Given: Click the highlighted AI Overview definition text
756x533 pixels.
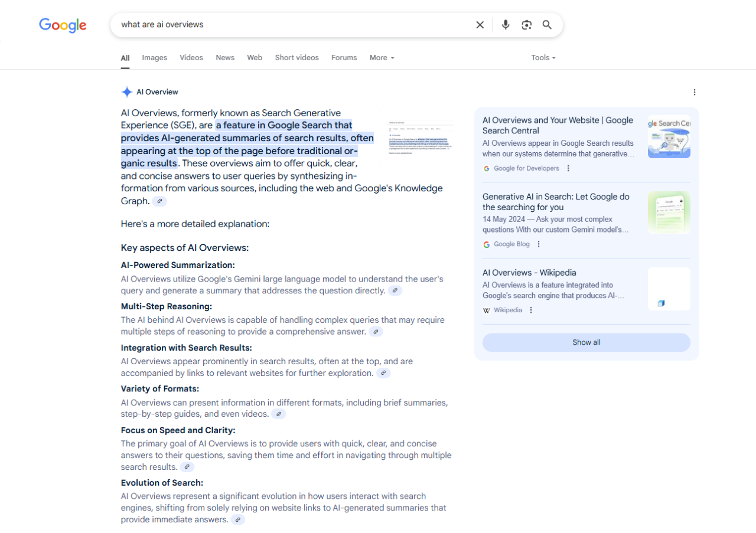Looking at the screenshot, I should pyautogui.click(x=247, y=144).
